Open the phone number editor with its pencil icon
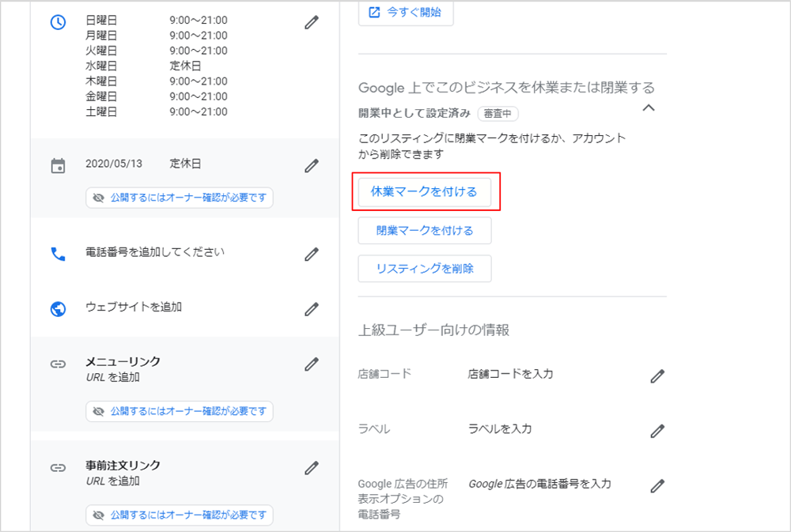 click(312, 255)
